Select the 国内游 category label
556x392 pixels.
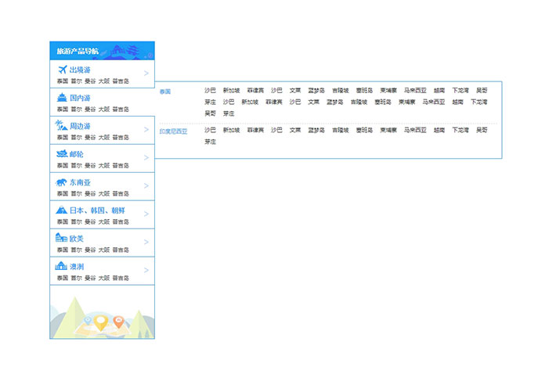(80, 98)
